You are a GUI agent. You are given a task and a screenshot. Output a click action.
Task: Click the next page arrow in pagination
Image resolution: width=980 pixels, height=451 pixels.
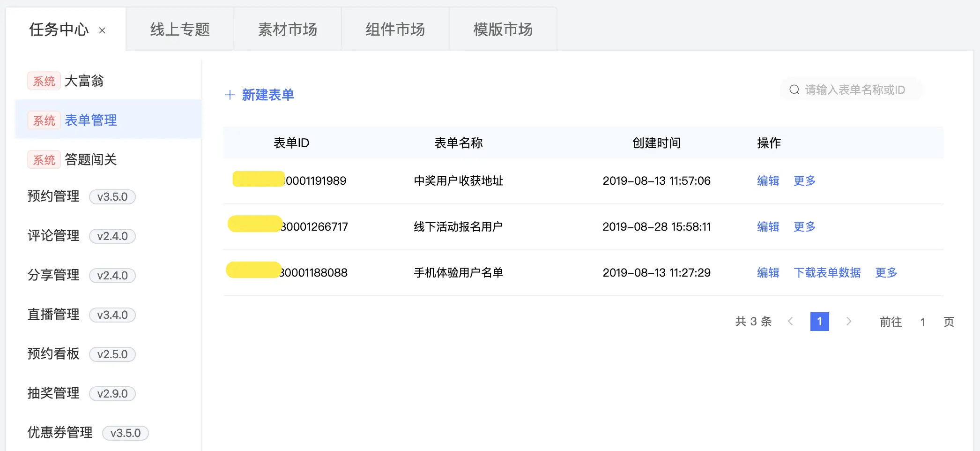coord(849,322)
